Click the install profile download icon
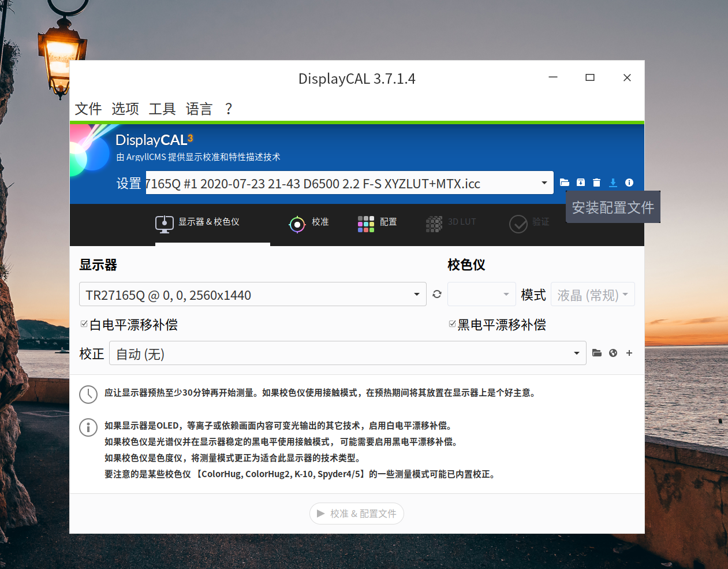This screenshot has width=728, height=569. coord(613,183)
